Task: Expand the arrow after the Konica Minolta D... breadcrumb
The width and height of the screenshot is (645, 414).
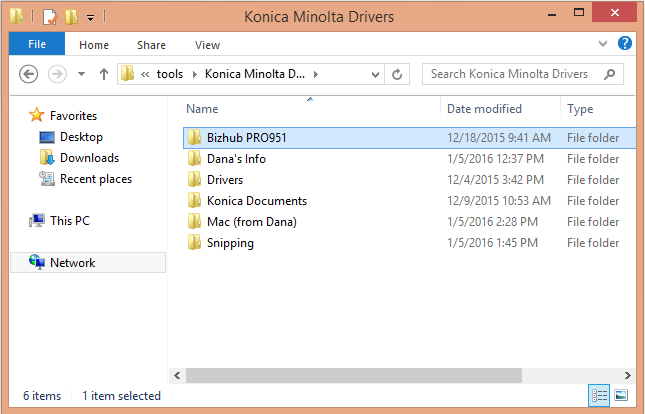Action: pyautogui.click(x=316, y=74)
